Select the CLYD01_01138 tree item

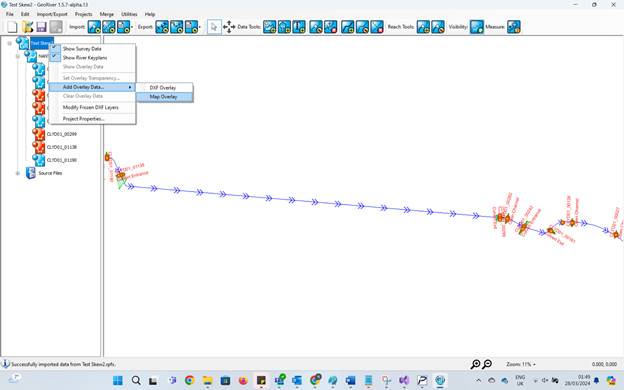[62, 147]
